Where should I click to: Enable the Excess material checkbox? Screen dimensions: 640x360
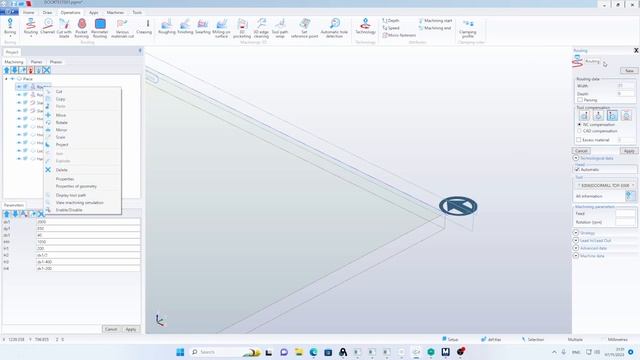point(579,140)
